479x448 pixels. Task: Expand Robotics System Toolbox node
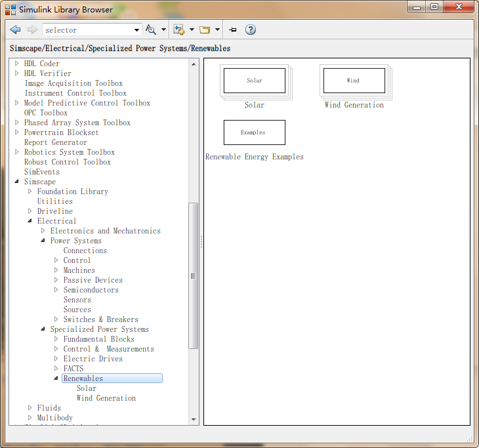point(17,152)
